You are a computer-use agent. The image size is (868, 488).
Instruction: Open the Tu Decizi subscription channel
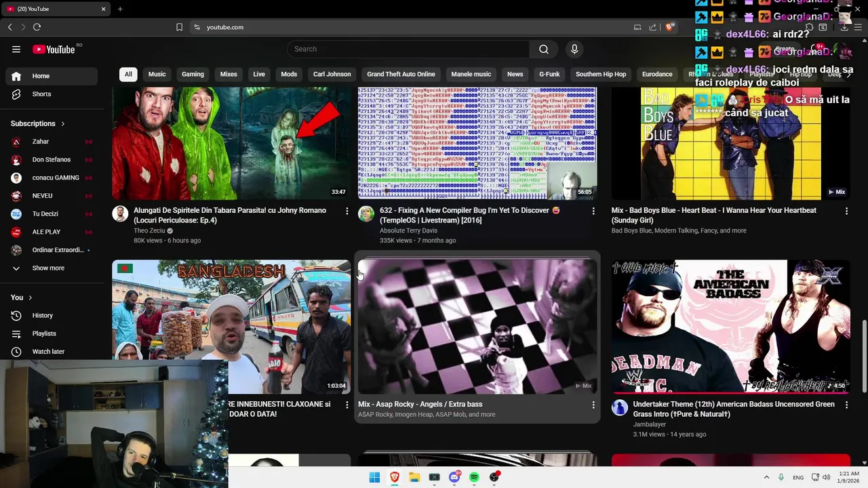(51, 214)
